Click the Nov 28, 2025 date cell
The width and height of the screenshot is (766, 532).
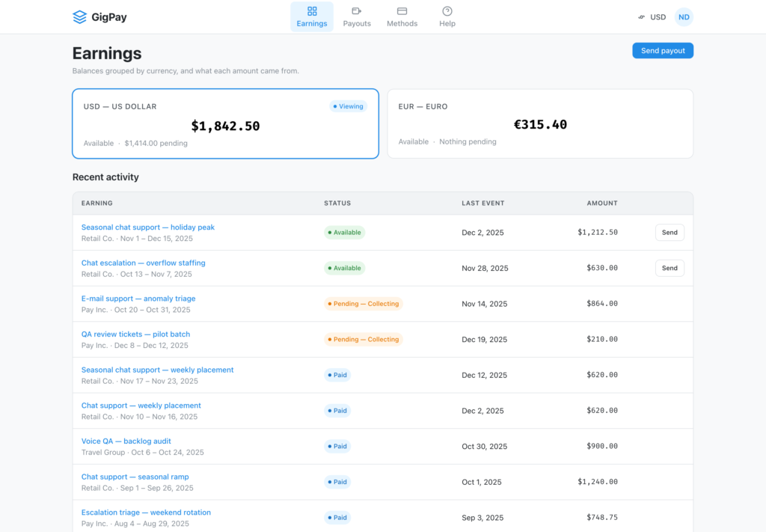[x=485, y=268]
